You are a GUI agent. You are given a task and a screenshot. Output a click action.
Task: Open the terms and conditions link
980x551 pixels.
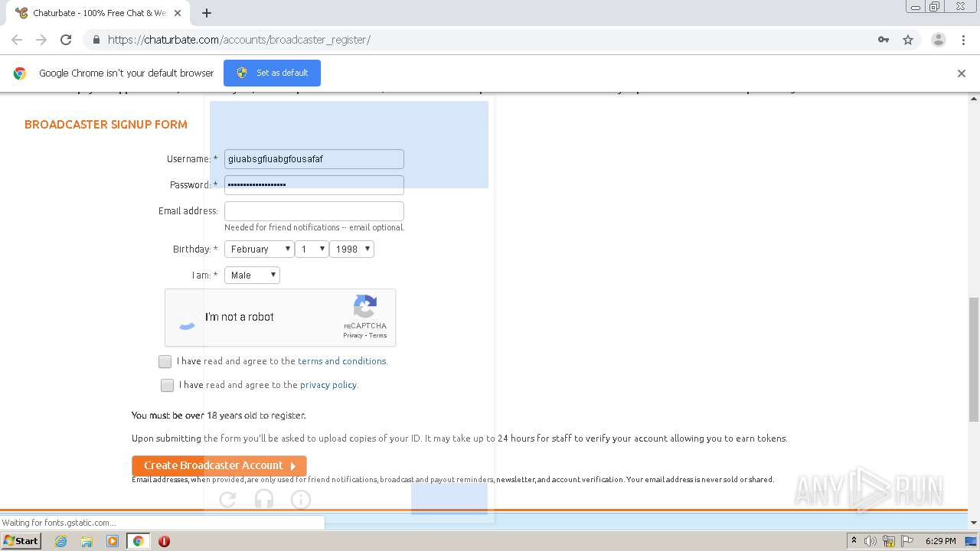[x=342, y=361]
